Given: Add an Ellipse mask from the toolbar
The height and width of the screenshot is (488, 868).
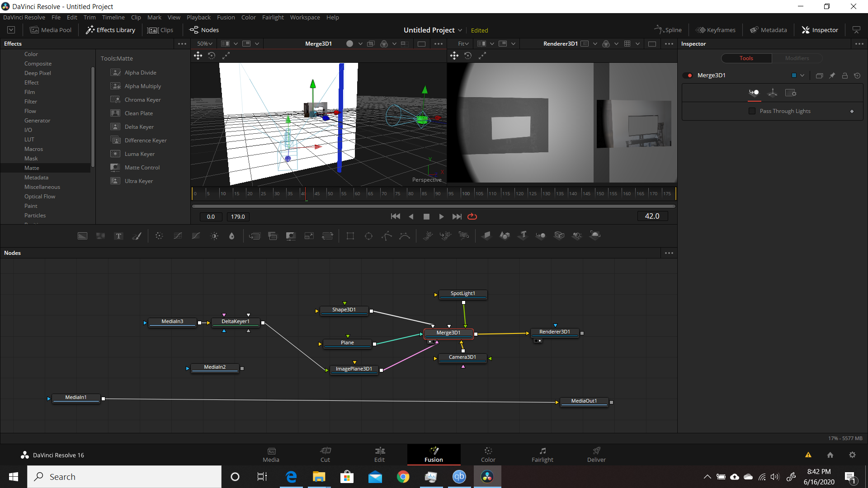Looking at the screenshot, I should tap(368, 236).
